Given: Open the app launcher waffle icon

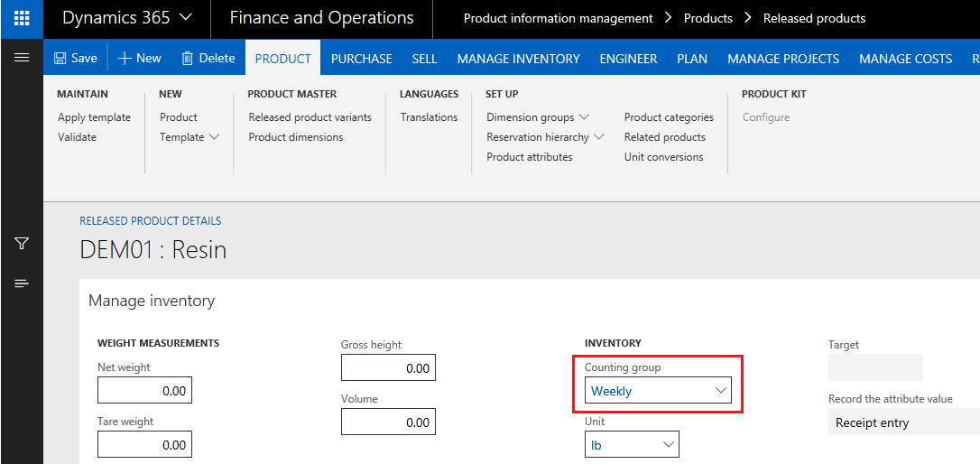Looking at the screenshot, I should [22, 18].
